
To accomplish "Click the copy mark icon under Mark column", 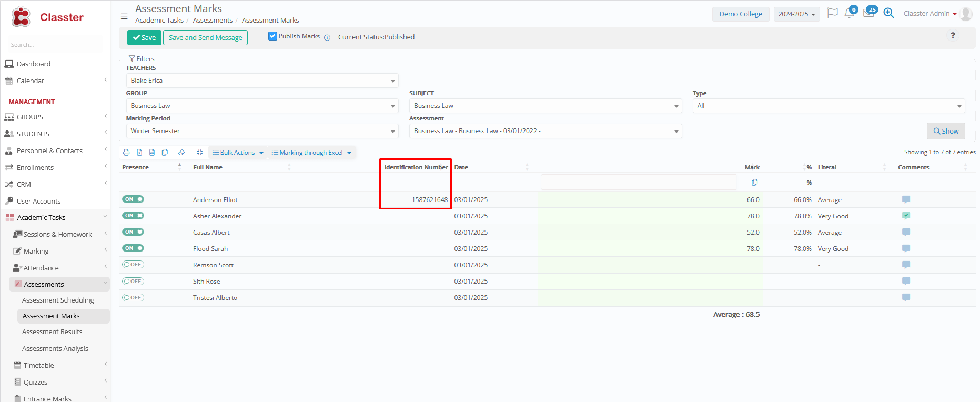I will tap(754, 183).
